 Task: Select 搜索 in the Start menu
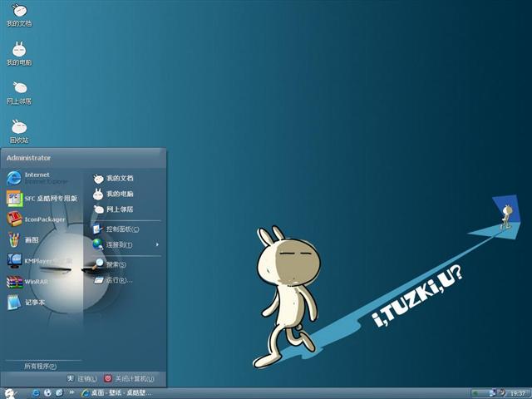pyautogui.click(x=115, y=264)
